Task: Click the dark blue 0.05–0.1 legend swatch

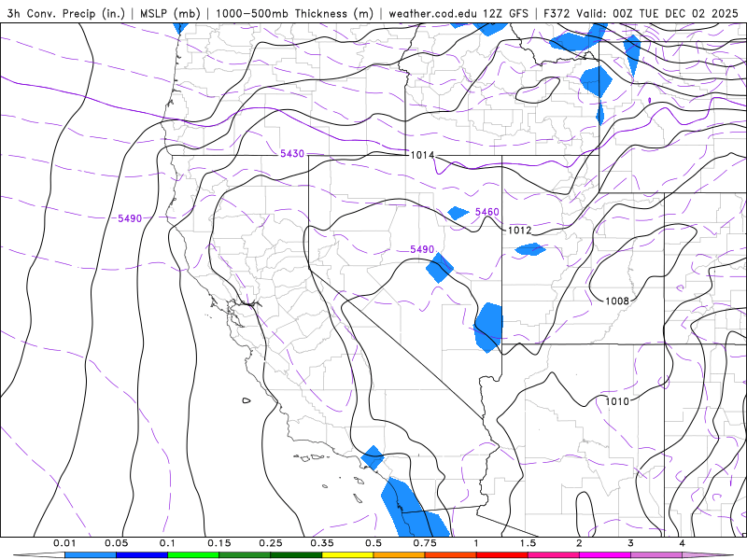Action: [142, 555]
